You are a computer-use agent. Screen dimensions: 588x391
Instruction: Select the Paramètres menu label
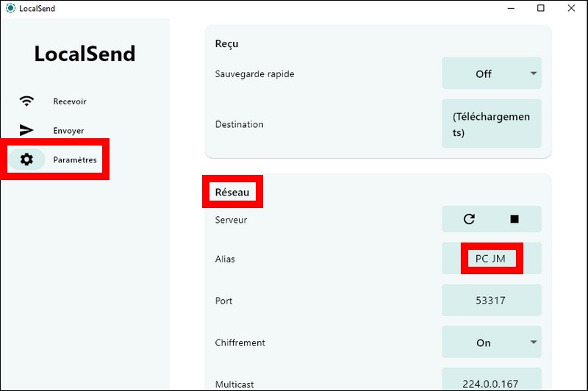75,159
